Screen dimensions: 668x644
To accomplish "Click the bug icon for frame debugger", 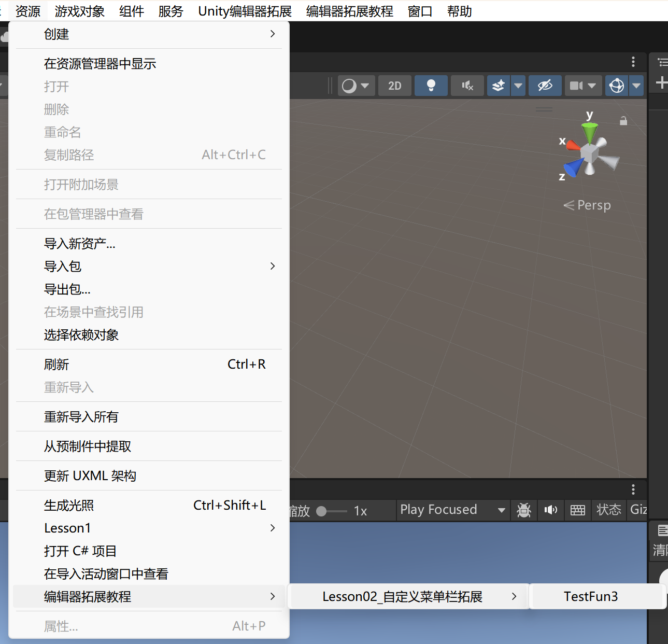I will [x=524, y=510].
